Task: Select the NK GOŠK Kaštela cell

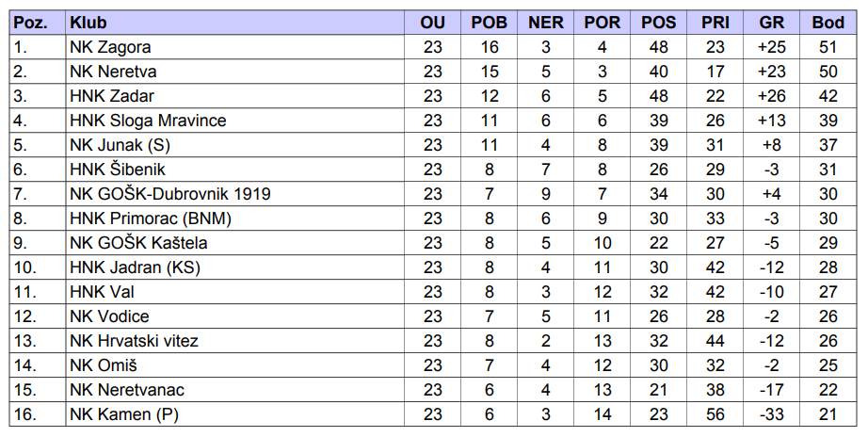Action: 139,243
